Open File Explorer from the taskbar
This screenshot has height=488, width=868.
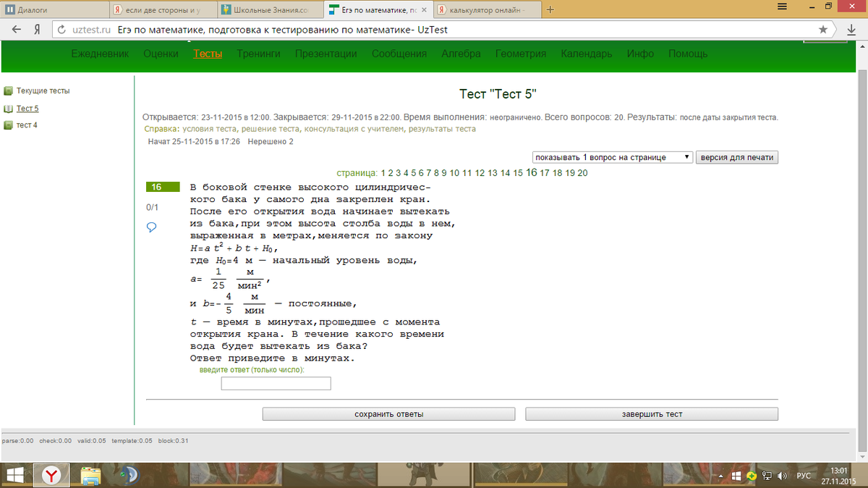pos(91,476)
